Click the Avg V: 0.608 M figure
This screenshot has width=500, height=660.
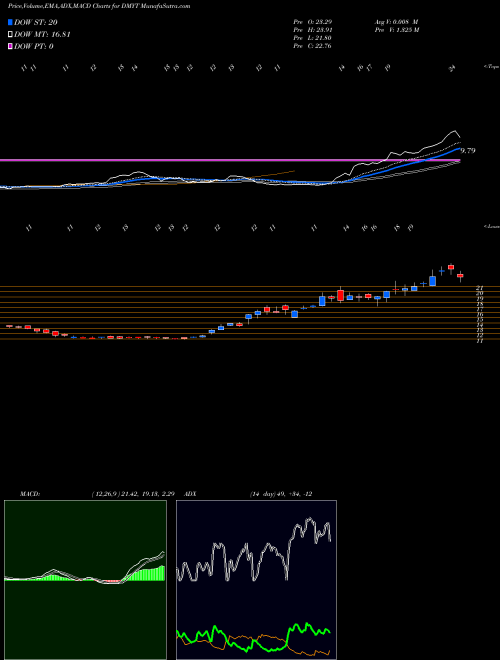coord(395,22)
